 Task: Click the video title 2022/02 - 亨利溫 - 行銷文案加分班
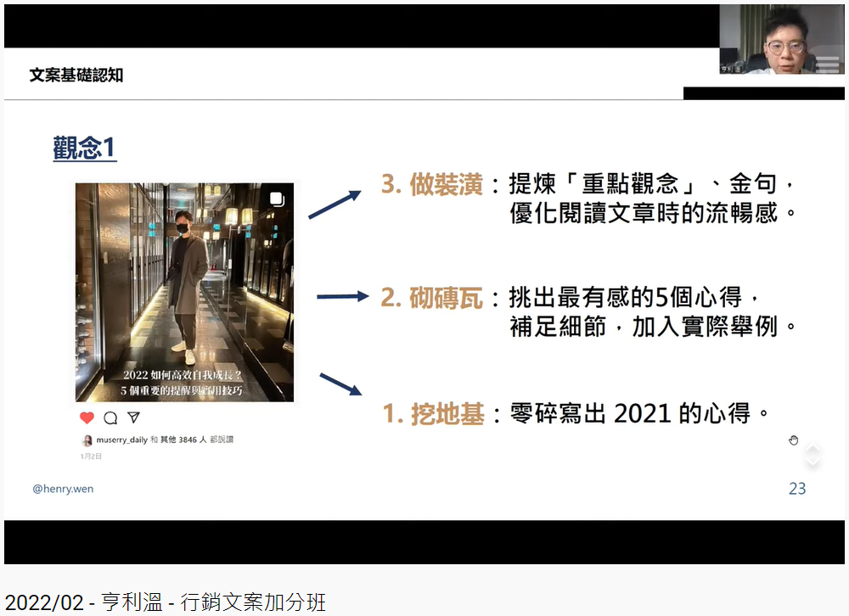point(166,602)
